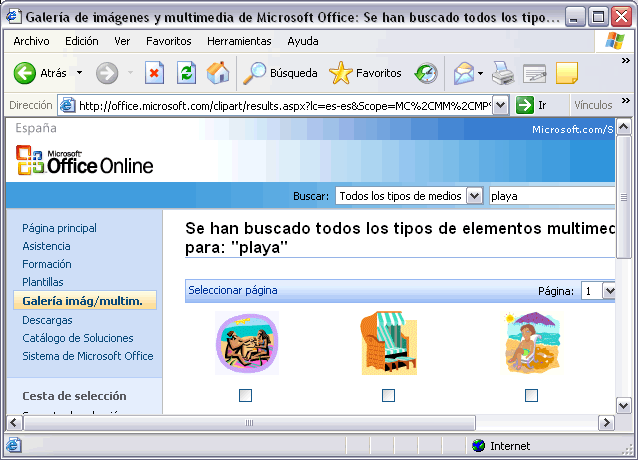Expand the media type dropdown
Screen dimensions: 638x460
(474, 196)
